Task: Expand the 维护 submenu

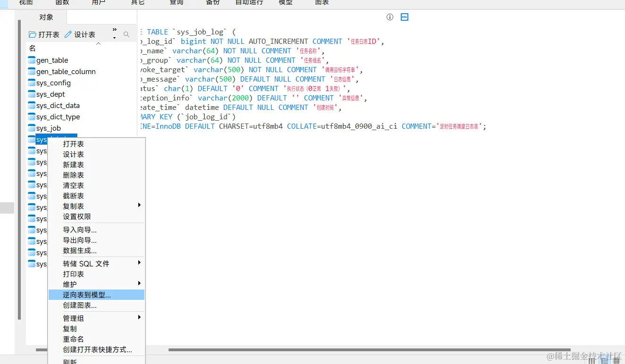Action: coord(97,284)
